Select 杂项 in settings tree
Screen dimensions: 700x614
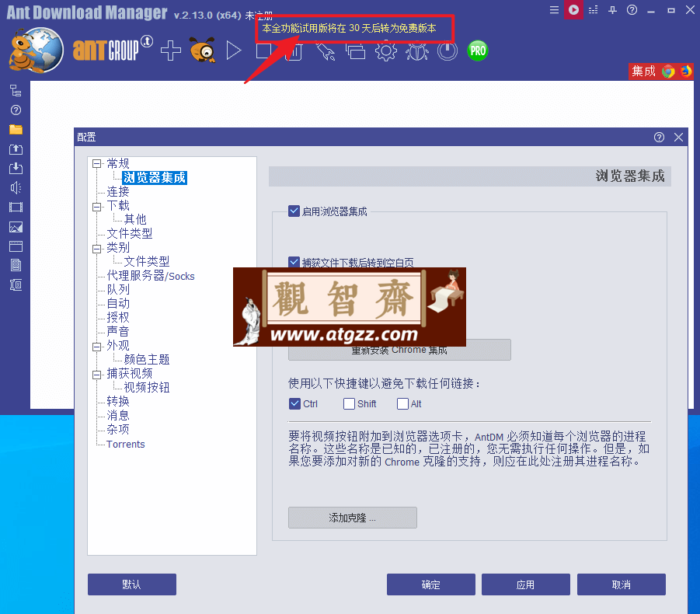(118, 429)
